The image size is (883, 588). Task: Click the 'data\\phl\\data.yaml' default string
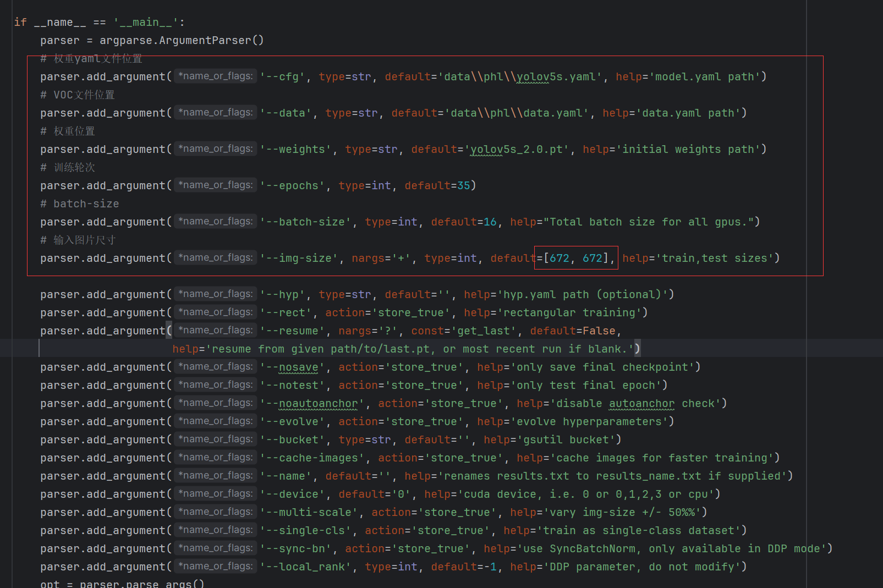tap(517, 113)
